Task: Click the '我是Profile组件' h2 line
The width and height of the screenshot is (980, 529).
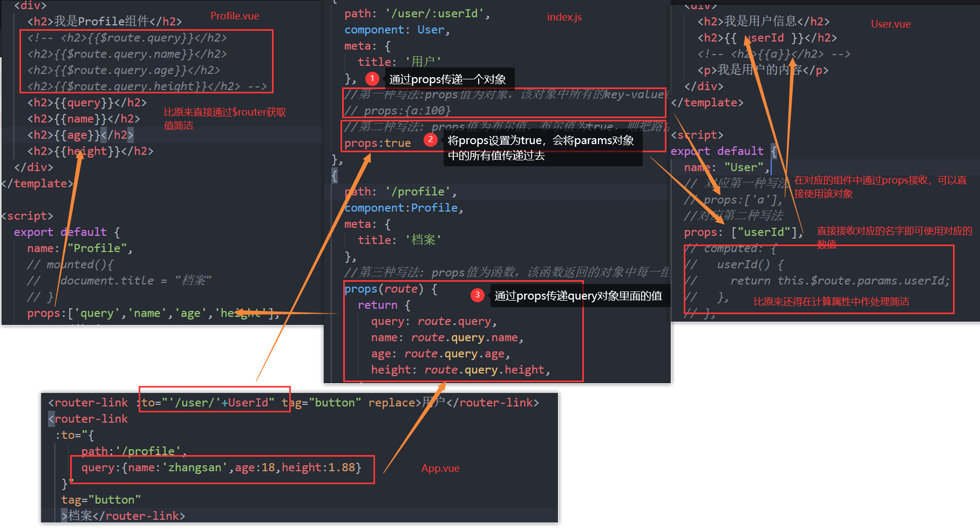Action: [105, 22]
